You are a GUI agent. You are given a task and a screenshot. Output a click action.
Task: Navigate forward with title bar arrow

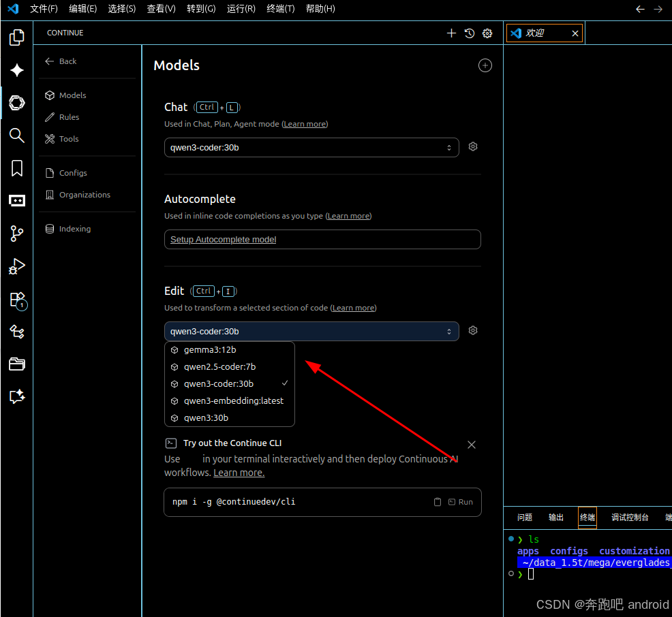tap(658, 9)
